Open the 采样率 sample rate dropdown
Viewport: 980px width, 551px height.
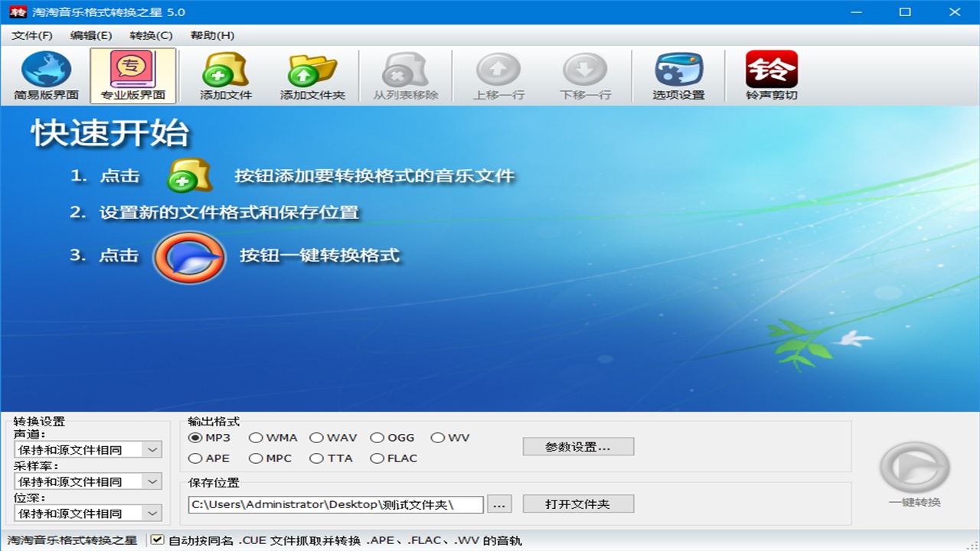(152, 481)
